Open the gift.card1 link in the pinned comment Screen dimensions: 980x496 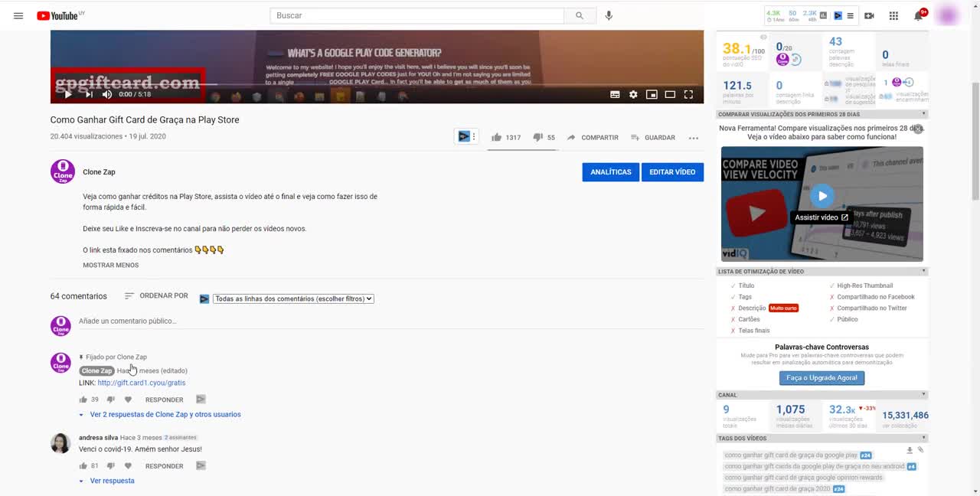142,383
